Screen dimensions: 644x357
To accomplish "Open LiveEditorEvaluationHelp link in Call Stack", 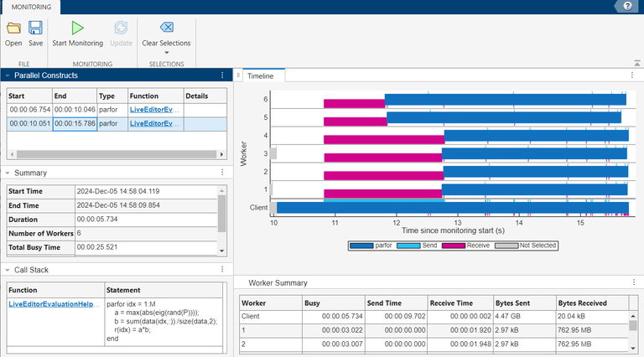I will click(55, 303).
